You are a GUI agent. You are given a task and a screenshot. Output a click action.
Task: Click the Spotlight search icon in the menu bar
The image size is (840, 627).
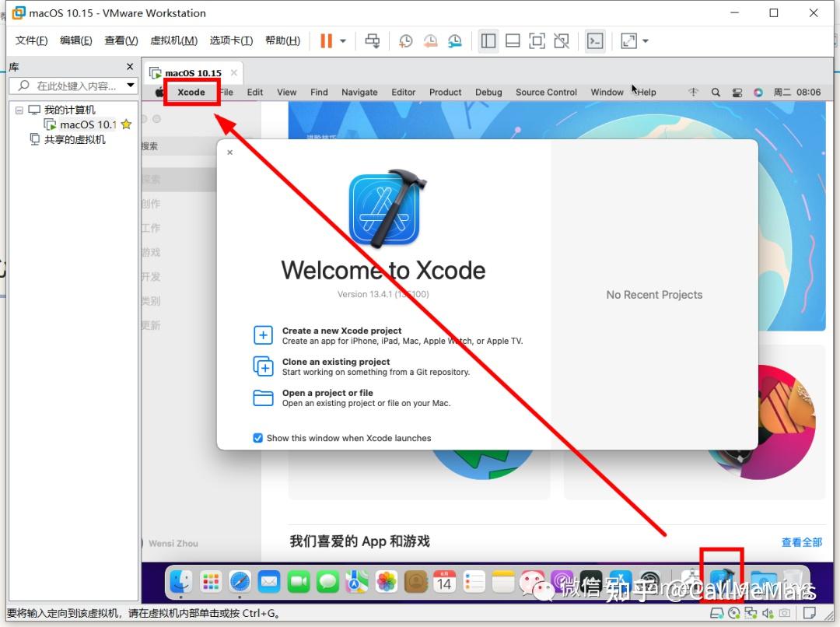[716, 92]
